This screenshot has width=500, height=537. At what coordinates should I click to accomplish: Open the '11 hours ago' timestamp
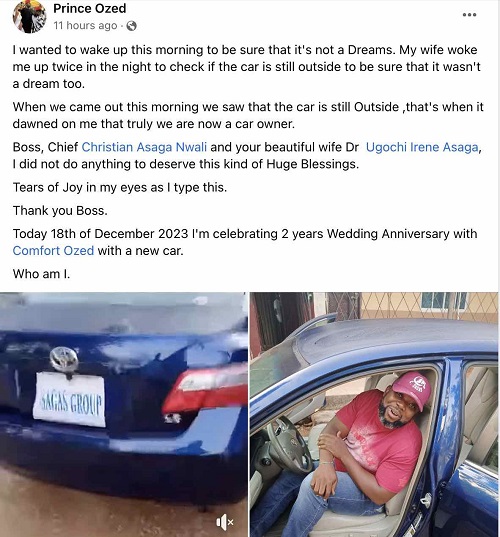point(85,26)
